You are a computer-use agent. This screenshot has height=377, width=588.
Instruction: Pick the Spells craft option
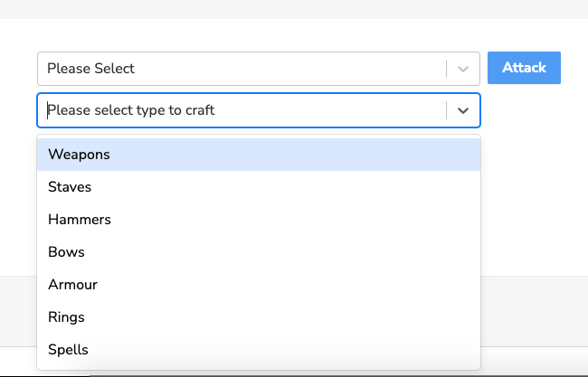(259, 350)
